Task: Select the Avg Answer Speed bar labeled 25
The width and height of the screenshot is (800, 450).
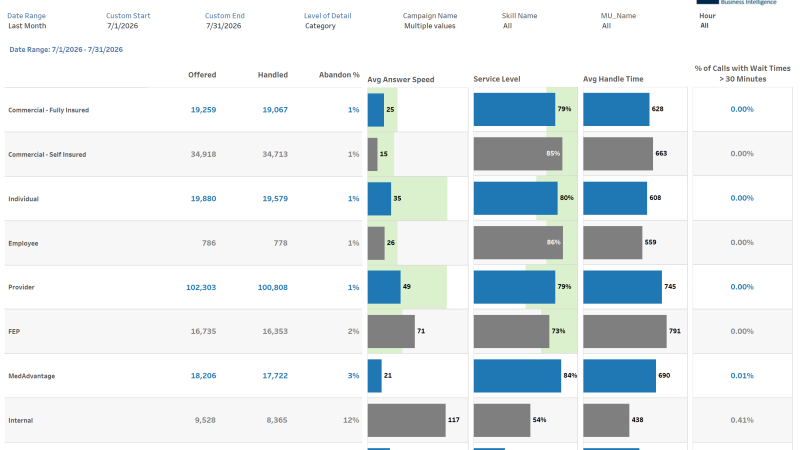Action: [376, 110]
